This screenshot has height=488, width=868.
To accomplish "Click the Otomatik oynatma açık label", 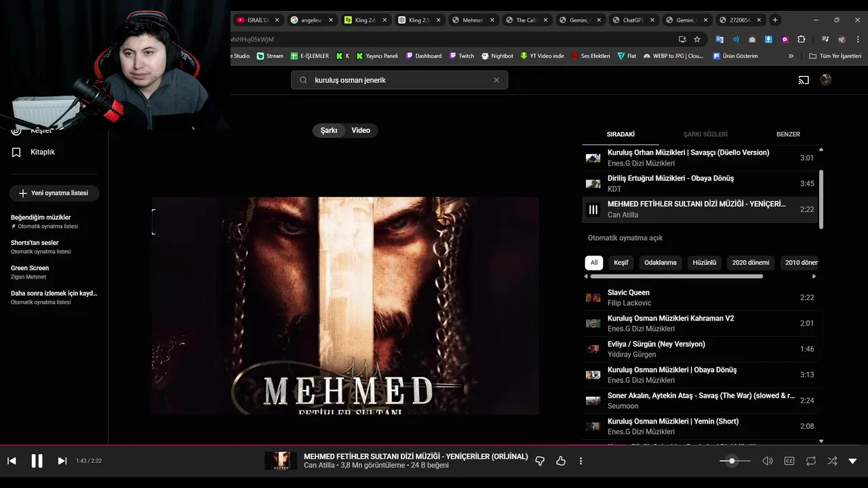I will (x=625, y=238).
